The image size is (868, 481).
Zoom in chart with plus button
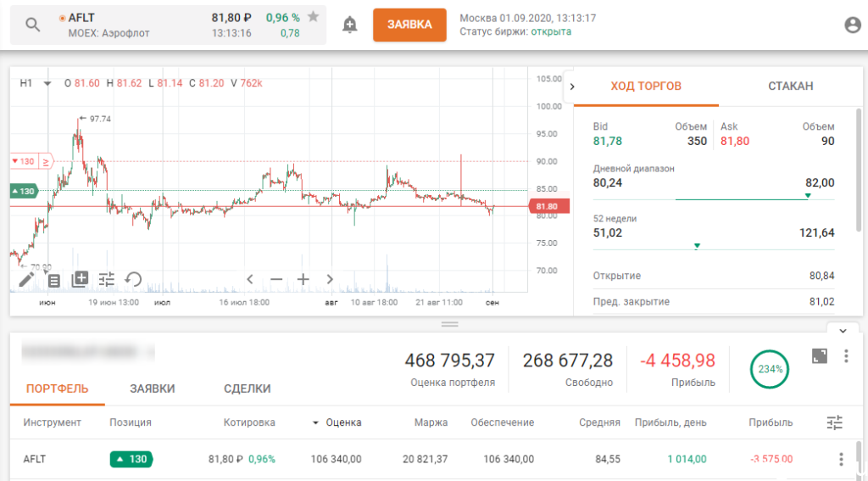tap(303, 279)
